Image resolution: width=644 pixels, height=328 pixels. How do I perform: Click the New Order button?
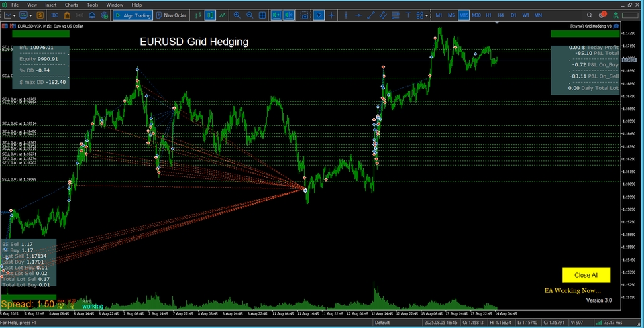point(171,15)
